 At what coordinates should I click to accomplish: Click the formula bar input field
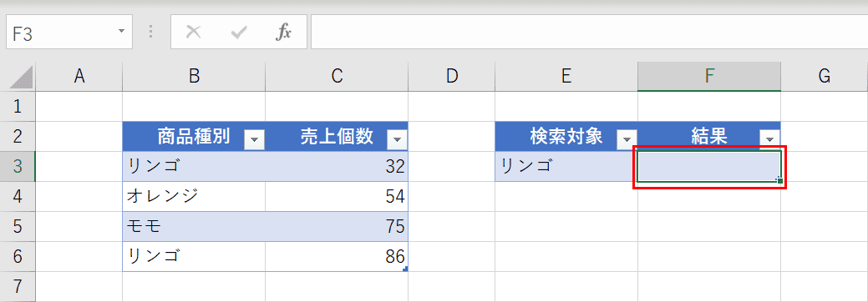point(589,32)
